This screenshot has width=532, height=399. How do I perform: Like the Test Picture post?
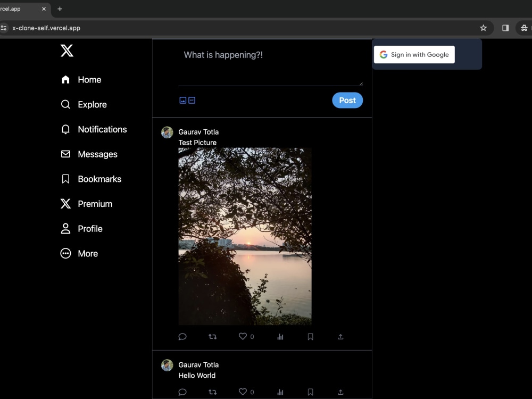(x=243, y=336)
